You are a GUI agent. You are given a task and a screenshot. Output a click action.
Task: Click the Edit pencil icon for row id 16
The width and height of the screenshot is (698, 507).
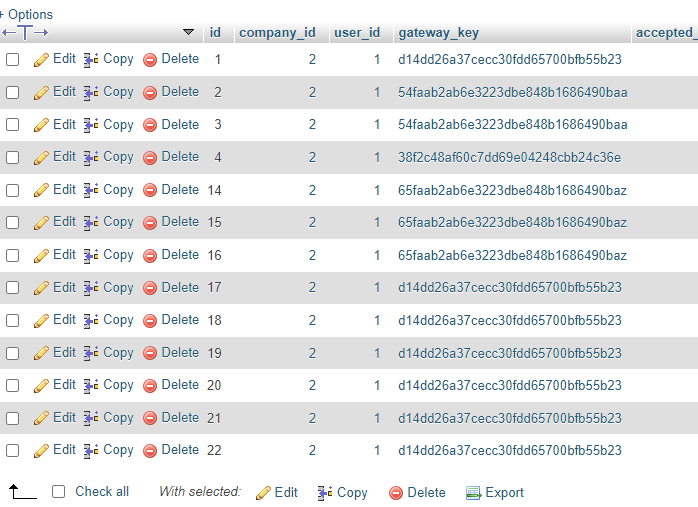(x=41, y=256)
